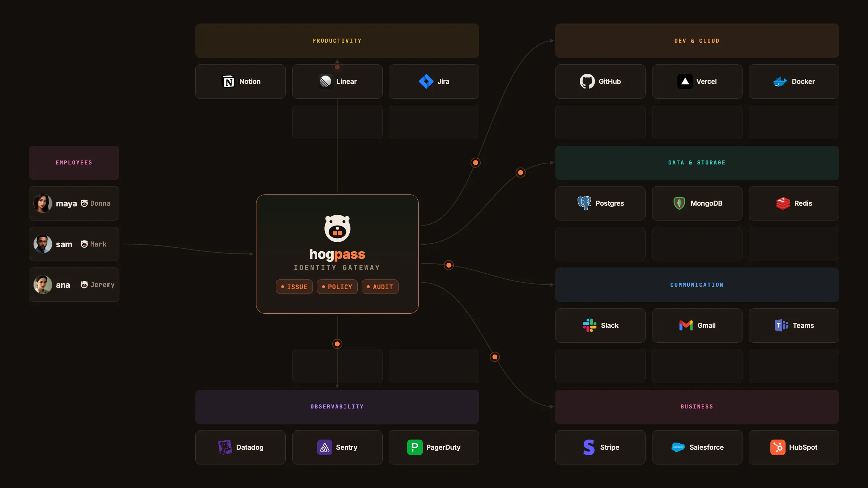This screenshot has height=488, width=868.
Task: Select maya's avatar photo
Action: coord(43,203)
